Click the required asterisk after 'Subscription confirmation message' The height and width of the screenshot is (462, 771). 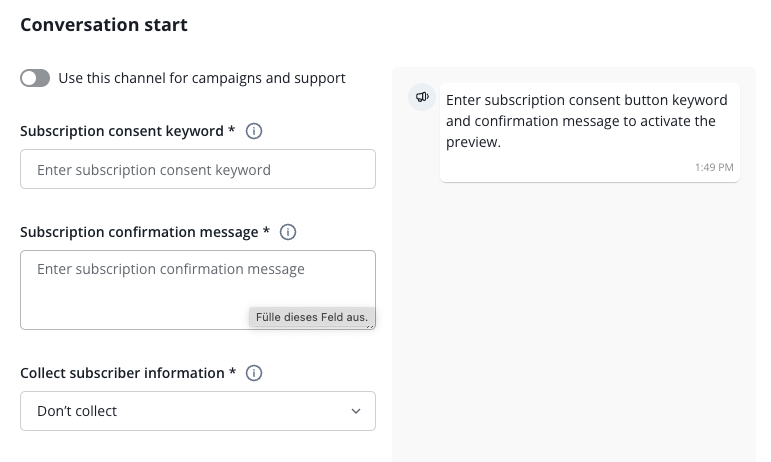pyautogui.click(x=267, y=231)
